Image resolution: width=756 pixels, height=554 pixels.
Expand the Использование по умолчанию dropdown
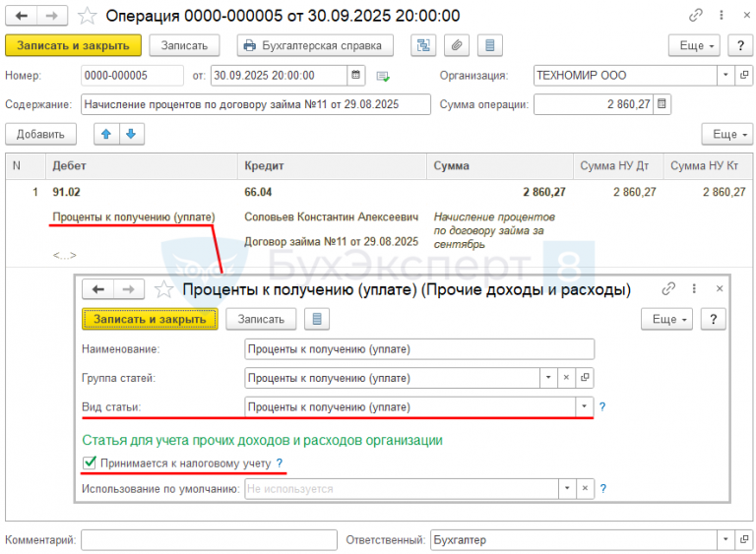click(x=567, y=488)
